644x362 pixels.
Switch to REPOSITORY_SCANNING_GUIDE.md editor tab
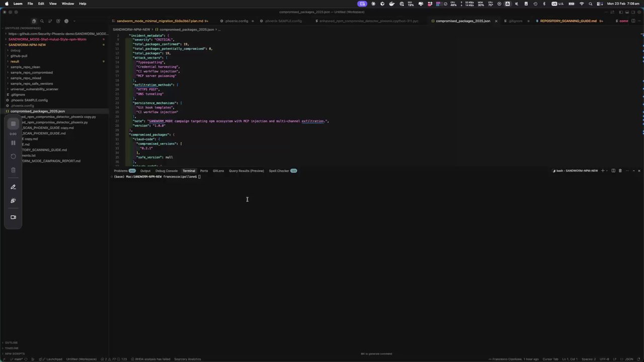[x=569, y=21]
